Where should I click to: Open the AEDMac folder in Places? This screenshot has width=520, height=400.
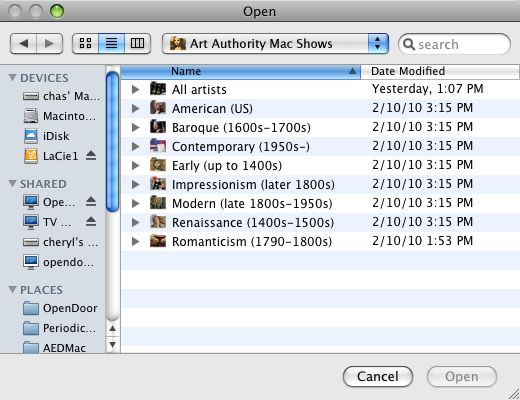(55, 348)
